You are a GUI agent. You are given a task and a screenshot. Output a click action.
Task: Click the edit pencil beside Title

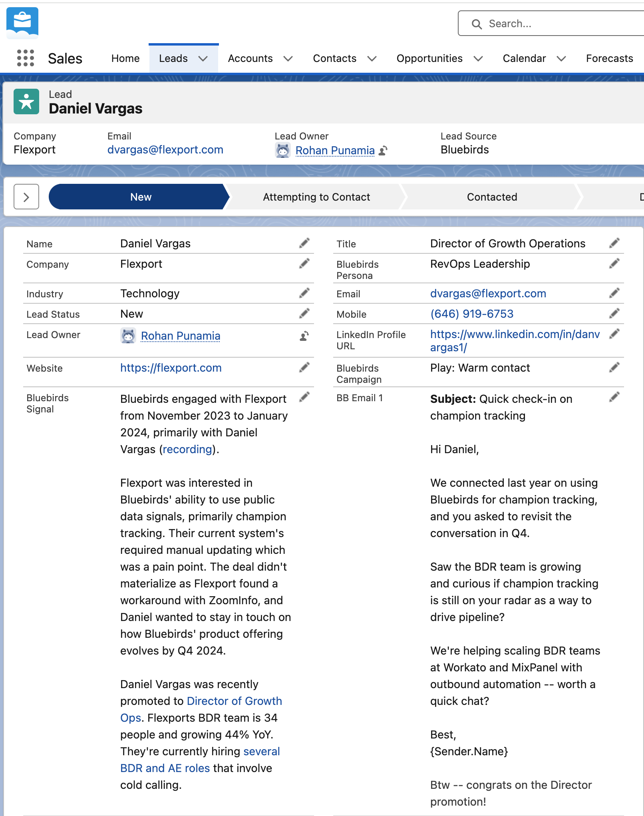[x=614, y=243]
